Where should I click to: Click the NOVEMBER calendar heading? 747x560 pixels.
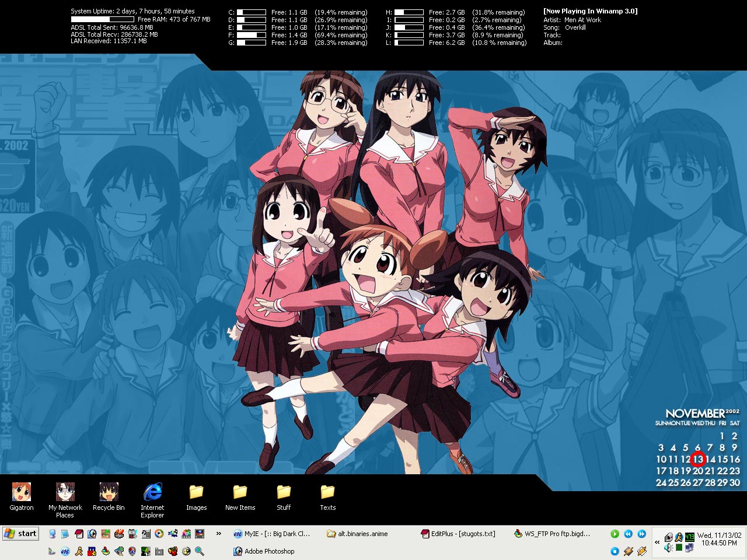(x=695, y=413)
